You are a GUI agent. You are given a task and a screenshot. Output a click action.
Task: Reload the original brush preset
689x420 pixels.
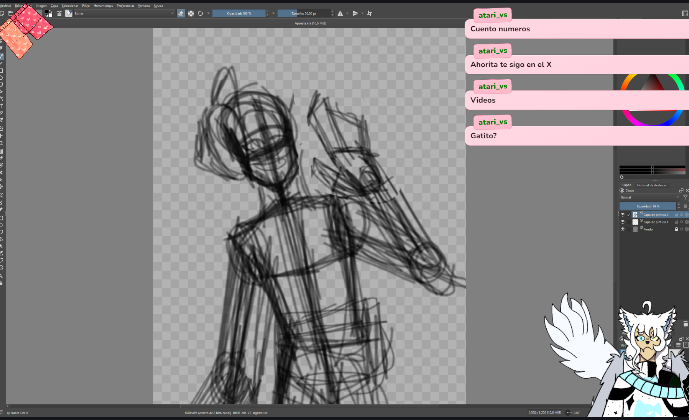click(x=200, y=14)
